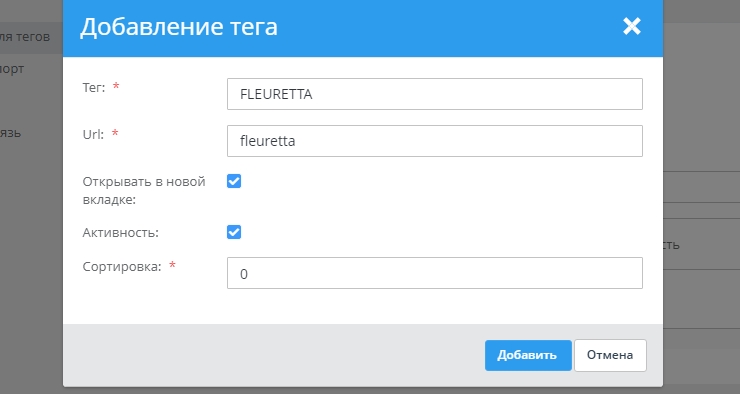
Task: Click the Сортировка input field
Action: pos(435,273)
